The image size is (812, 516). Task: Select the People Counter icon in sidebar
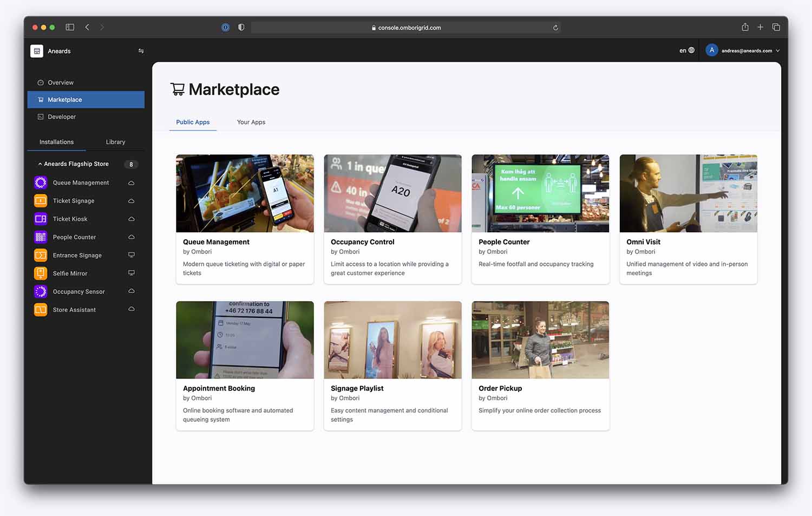click(40, 237)
